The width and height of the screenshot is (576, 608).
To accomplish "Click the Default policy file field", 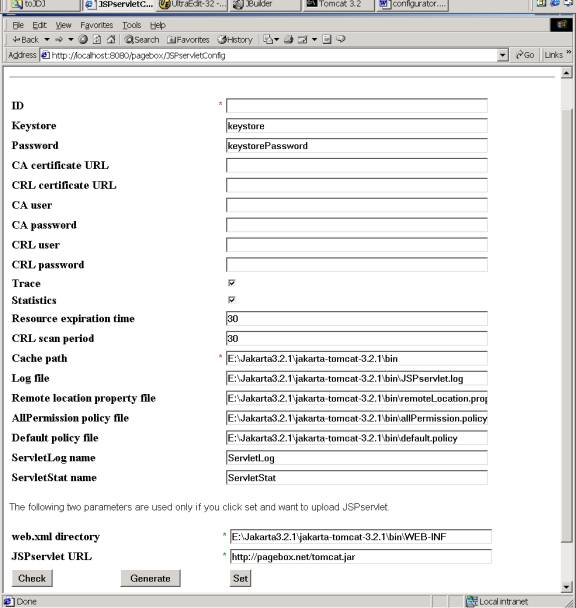I will pos(356,438).
